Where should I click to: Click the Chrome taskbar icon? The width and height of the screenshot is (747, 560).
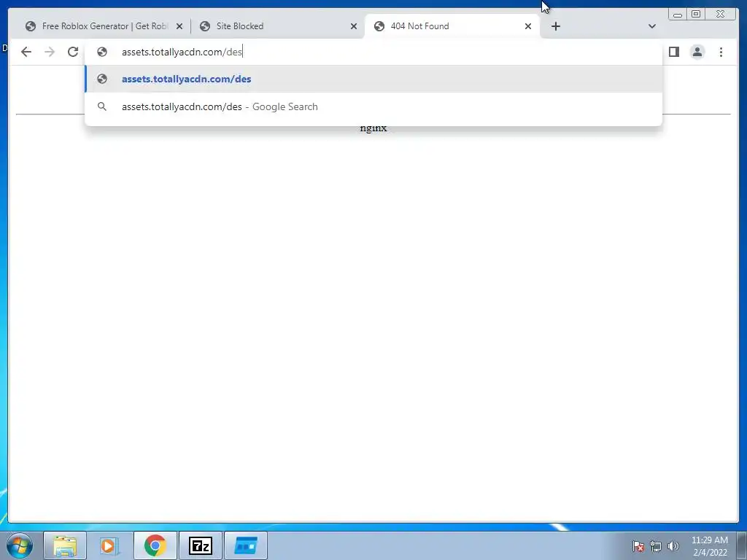[155, 545]
